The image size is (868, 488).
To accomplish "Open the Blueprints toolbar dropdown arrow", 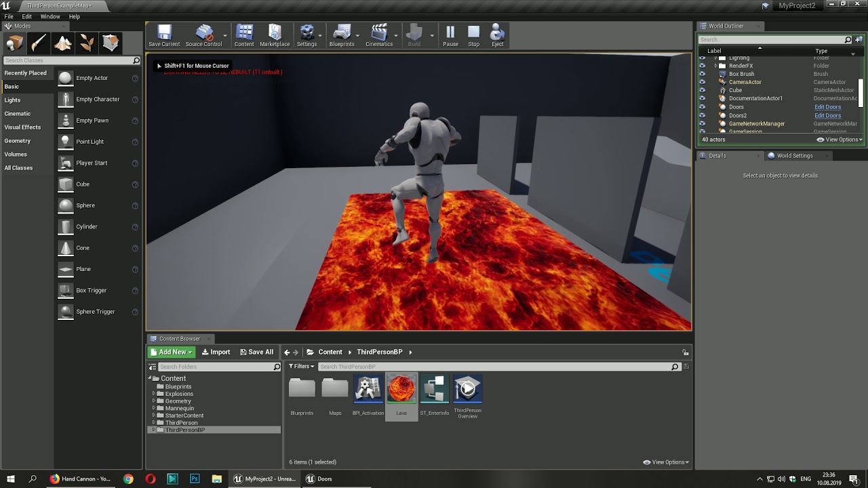I will tap(359, 36).
